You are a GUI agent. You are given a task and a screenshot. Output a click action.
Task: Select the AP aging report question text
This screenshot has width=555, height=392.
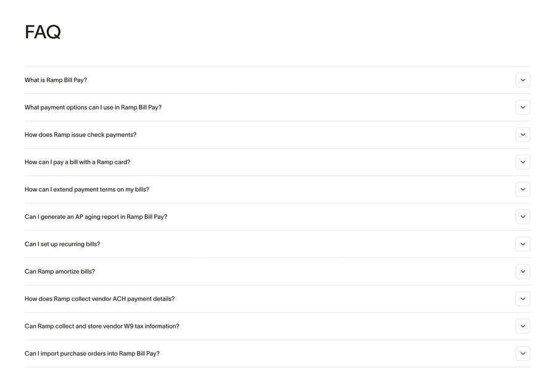pos(96,216)
